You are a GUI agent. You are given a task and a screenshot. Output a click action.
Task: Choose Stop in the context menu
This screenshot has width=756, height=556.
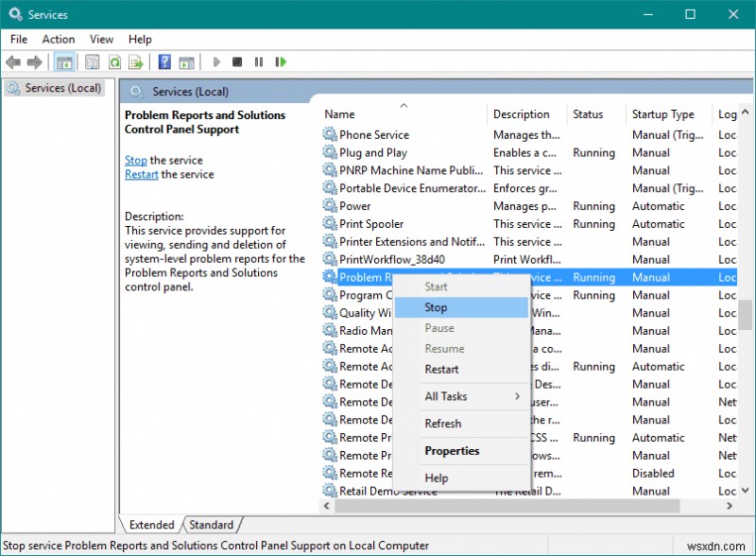(x=461, y=307)
